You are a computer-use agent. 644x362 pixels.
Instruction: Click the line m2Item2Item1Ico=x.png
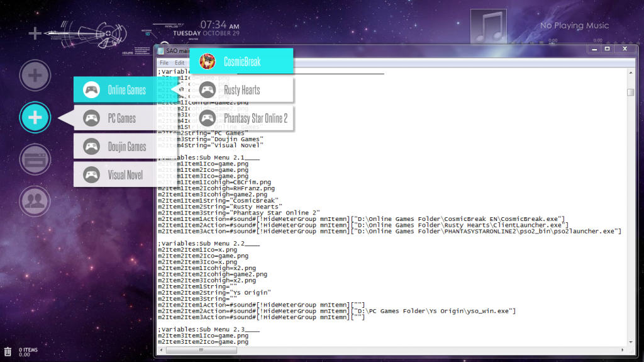(x=197, y=250)
